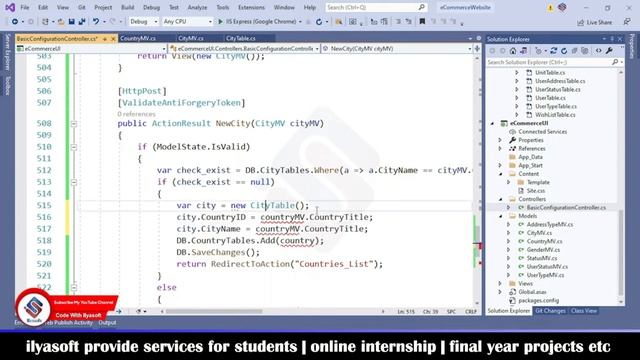This screenshot has height=360, width=640.
Task: Switch to the CityTable.cs tab
Action: tap(240, 38)
